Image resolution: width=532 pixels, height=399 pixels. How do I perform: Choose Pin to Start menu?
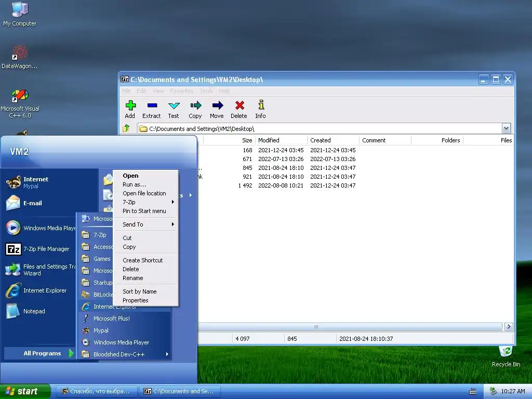point(145,211)
